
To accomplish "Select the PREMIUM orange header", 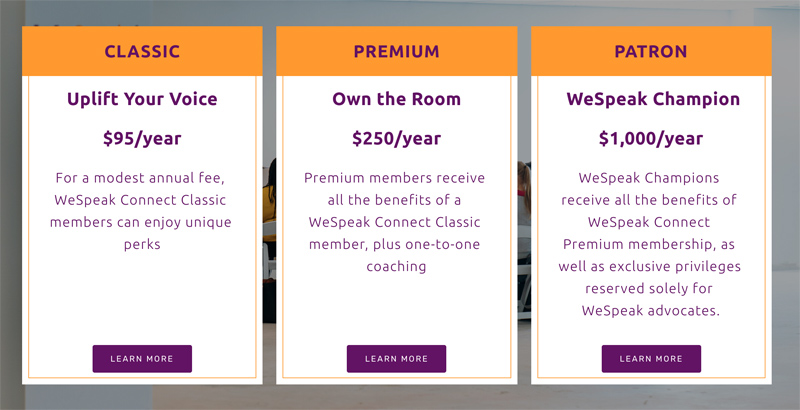I will (x=396, y=51).
